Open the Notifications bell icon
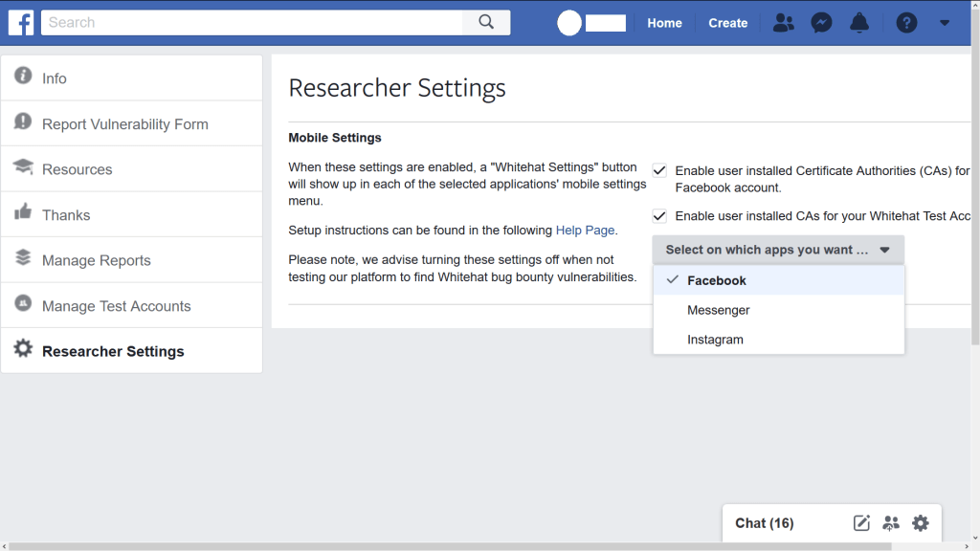Viewport: 980px width, 551px height. pyautogui.click(x=859, y=23)
